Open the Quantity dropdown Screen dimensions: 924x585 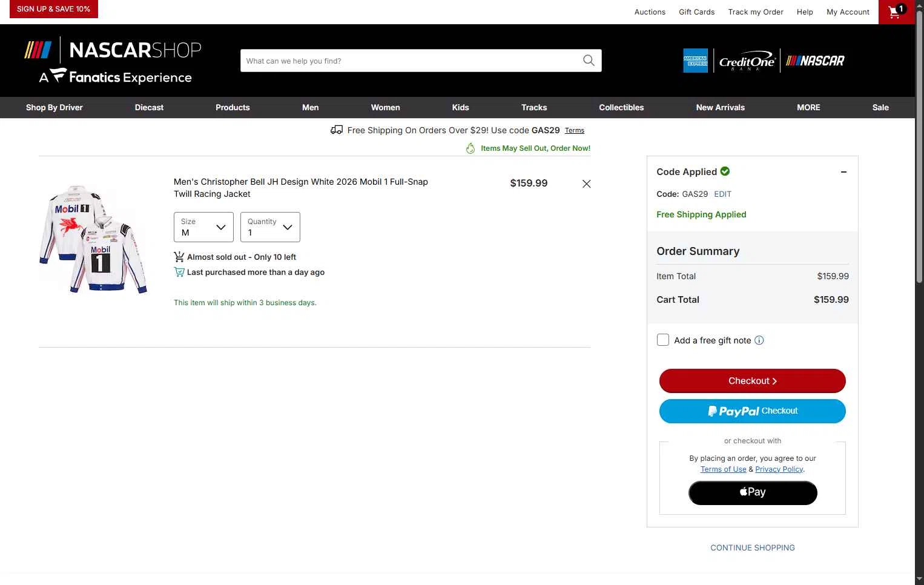click(270, 227)
